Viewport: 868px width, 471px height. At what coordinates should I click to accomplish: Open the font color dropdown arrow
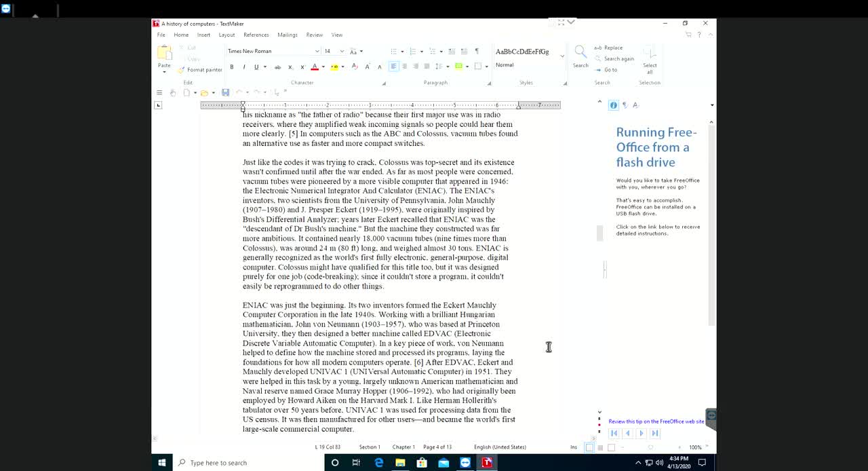(323, 67)
